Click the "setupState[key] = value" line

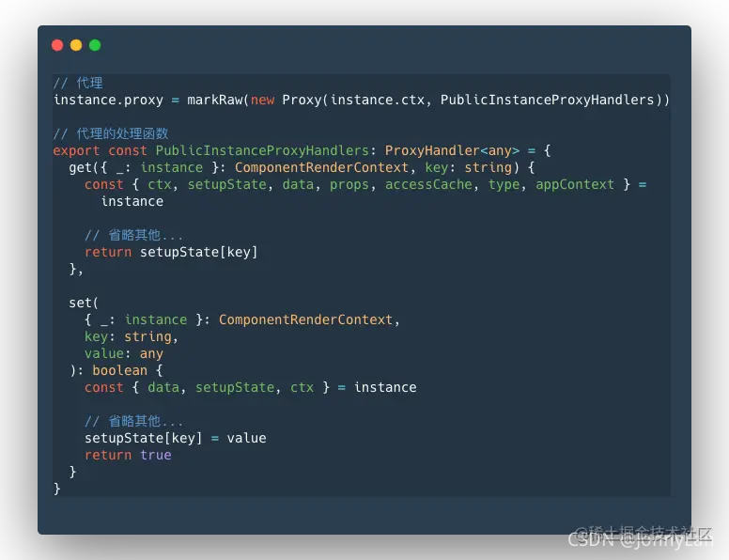(176, 438)
